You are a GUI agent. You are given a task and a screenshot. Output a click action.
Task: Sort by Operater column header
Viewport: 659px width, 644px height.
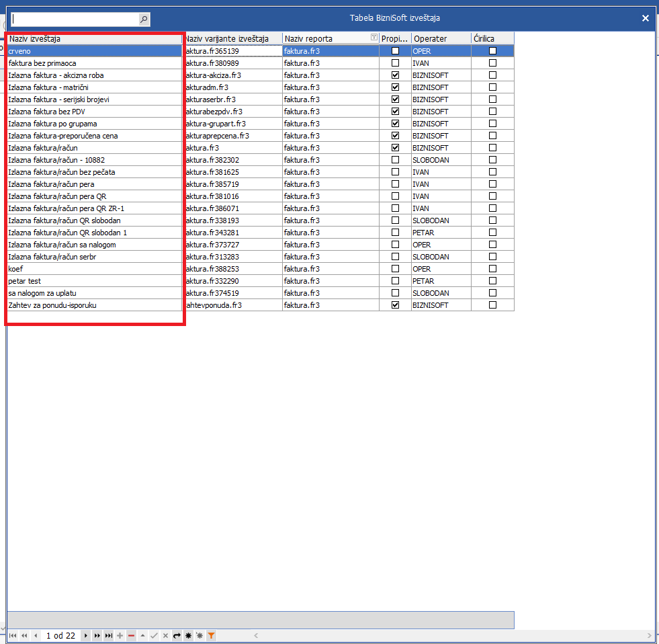coord(440,38)
